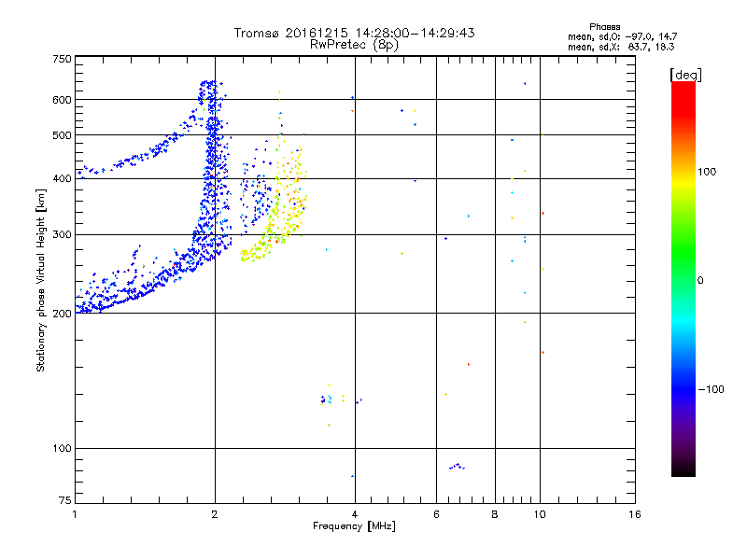Viewport: 747px width, 560px height.
Task: Click the '300' y-axis tick label
Action: [x=63, y=234]
